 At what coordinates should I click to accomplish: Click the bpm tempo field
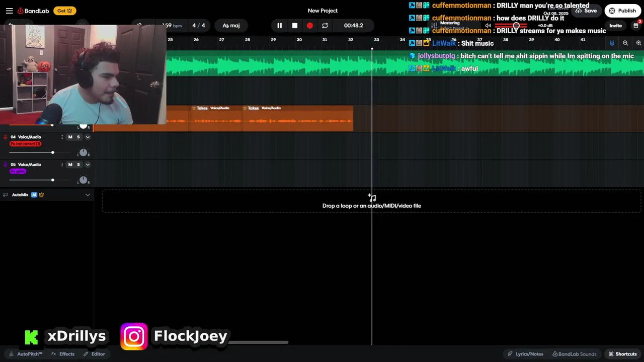(x=172, y=26)
